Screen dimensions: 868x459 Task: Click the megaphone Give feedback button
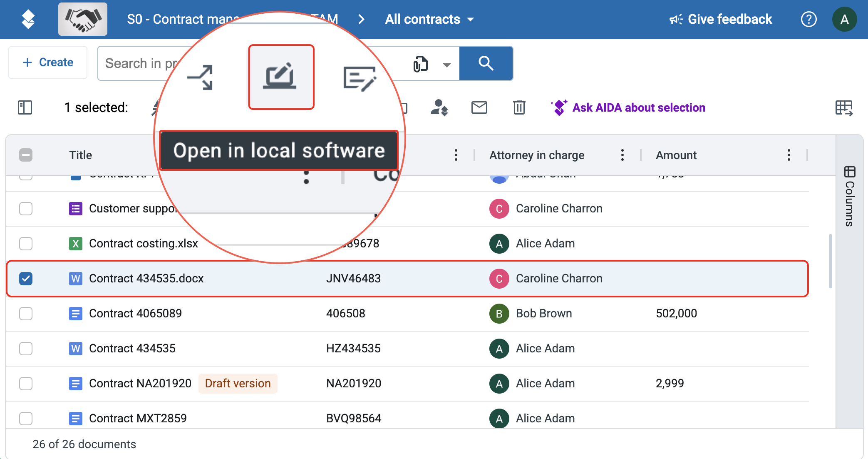(x=720, y=19)
